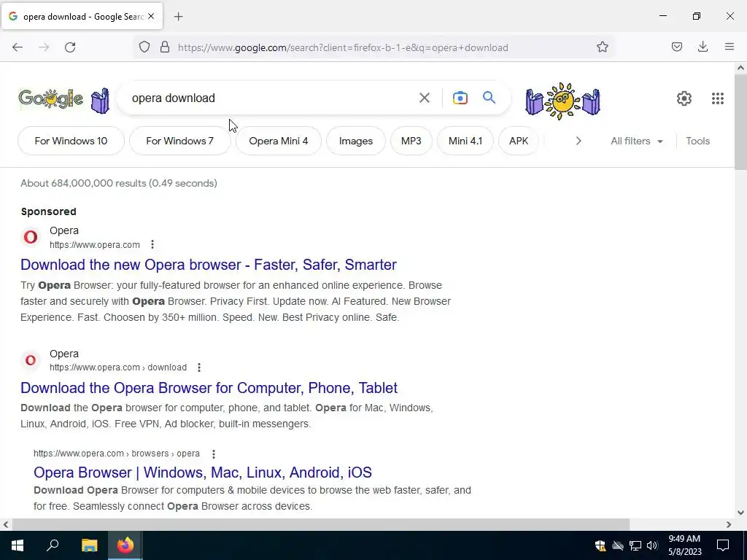Viewport: 747px width, 560px height.
Task: Open options for opera.com › download result
Action: click(199, 367)
